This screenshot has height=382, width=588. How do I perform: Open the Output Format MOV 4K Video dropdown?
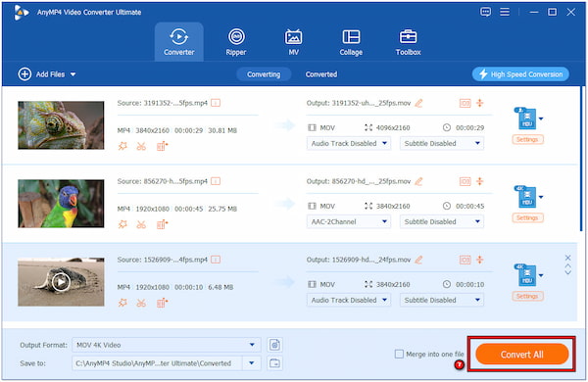point(167,345)
